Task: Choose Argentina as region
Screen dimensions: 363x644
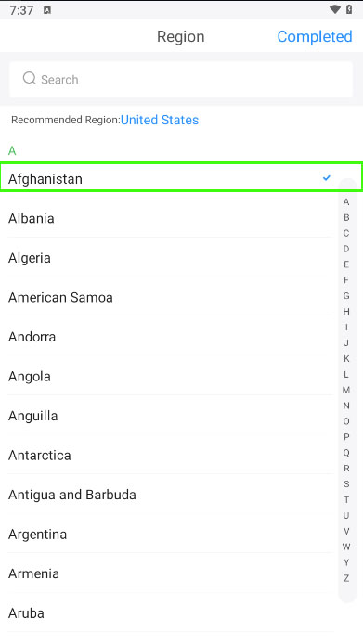Action: click(x=169, y=534)
